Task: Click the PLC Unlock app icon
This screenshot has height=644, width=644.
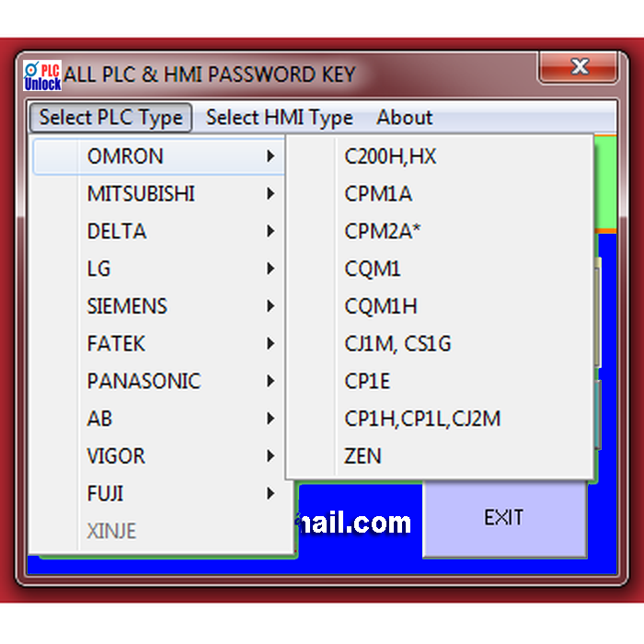Action: pyautogui.click(x=42, y=75)
